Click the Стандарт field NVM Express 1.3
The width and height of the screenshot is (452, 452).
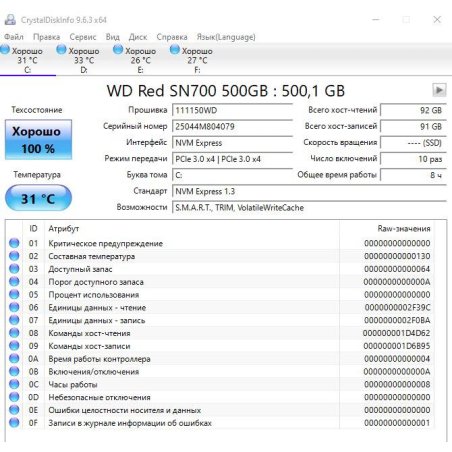click(309, 192)
